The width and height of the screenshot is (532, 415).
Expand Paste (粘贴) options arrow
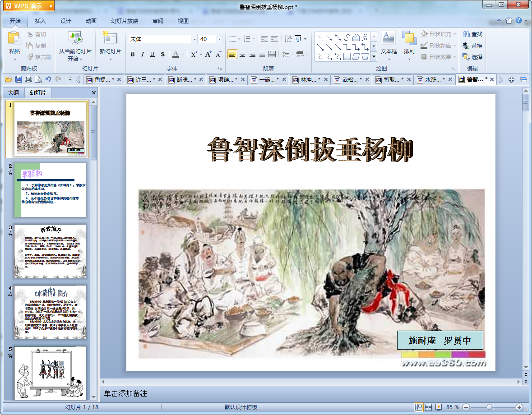(14, 60)
